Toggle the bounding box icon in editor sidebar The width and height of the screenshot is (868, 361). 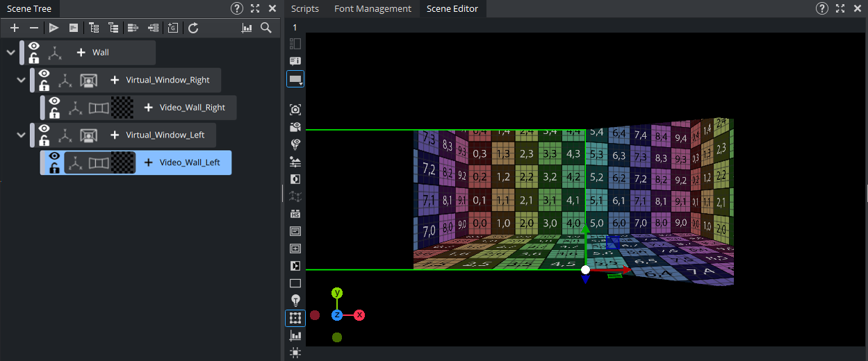click(x=295, y=318)
